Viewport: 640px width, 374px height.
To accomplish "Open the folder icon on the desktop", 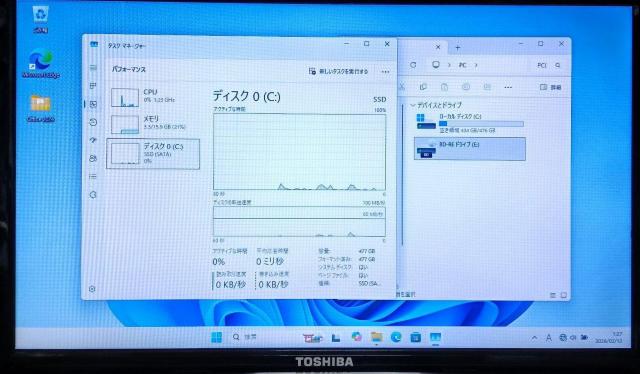I will pyautogui.click(x=40, y=108).
